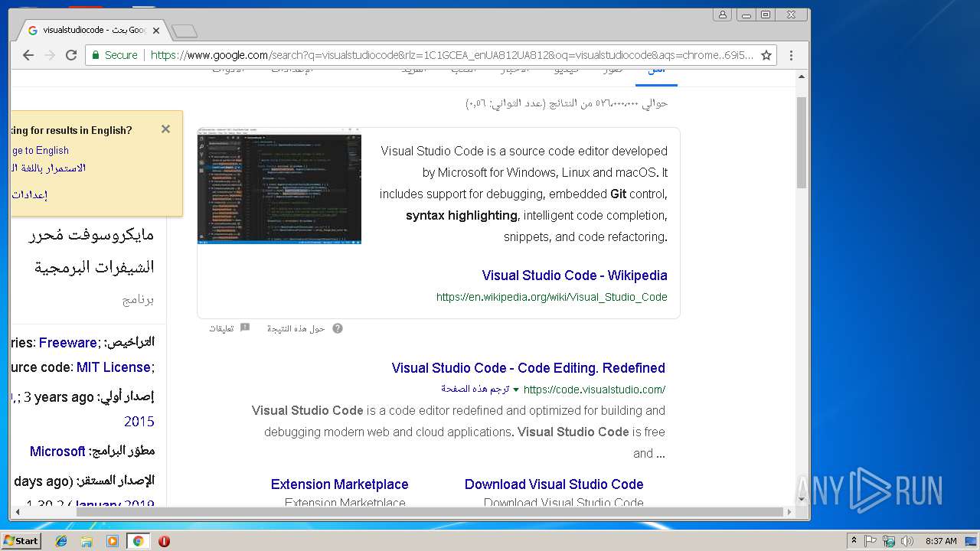Open the Download Visual Studio Code sitelink
Image resolution: width=980 pixels, height=551 pixels.
point(554,484)
